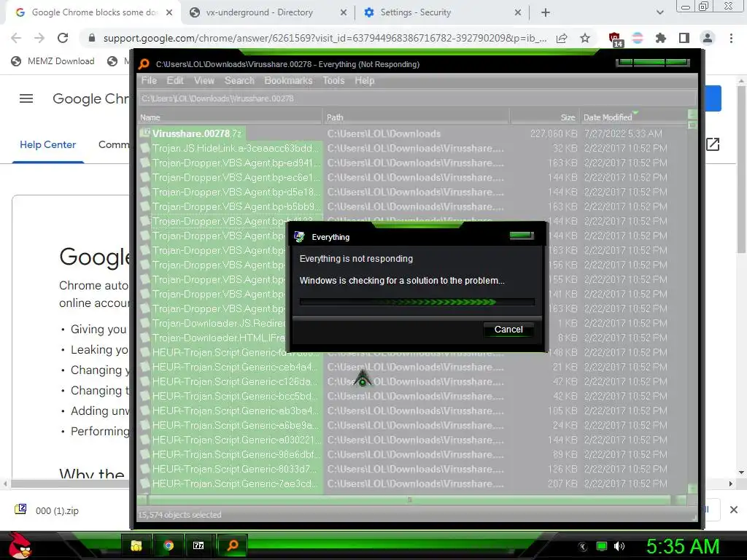Image resolution: width=747 pixels, height=560 pixels.
Task: Open the File menu in Everything
Action: (149, 80)
